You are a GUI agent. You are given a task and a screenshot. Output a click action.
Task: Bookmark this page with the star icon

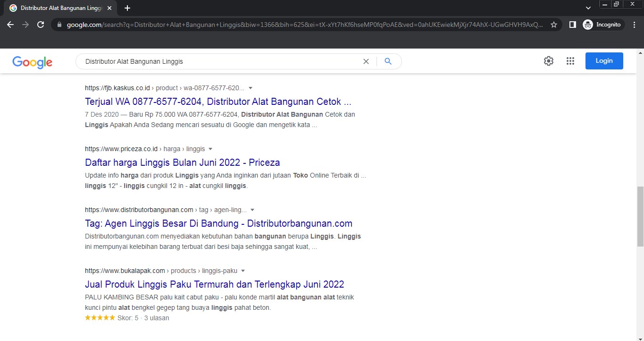554,25
